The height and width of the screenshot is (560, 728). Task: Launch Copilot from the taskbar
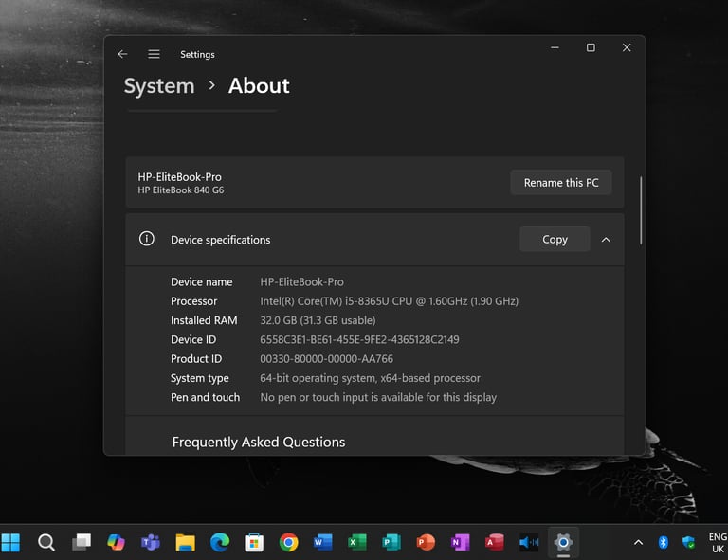pyautogui.click(x=116, y=542)
